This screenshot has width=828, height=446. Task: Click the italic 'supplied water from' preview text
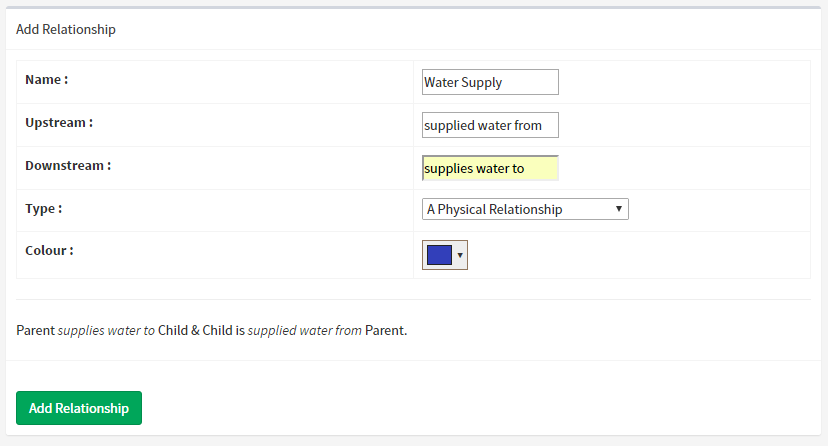click(x=305, y=330)
